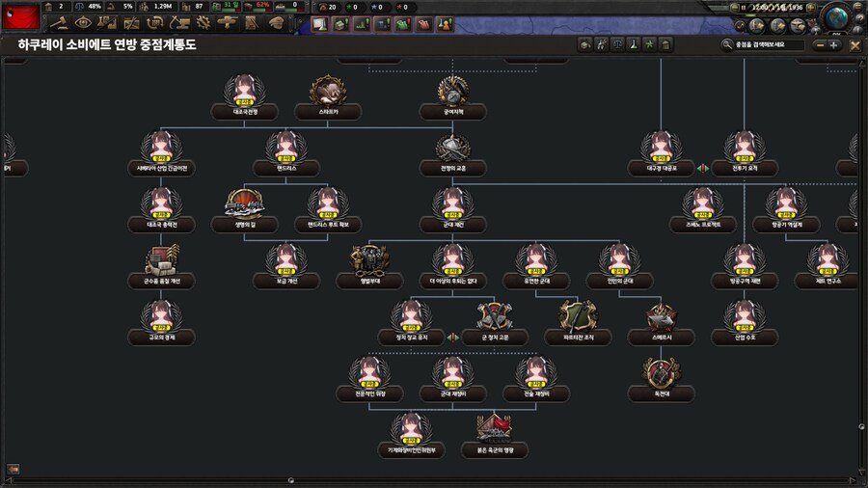Open the gear-shaped tab in top bar

(x=203, y=22)
